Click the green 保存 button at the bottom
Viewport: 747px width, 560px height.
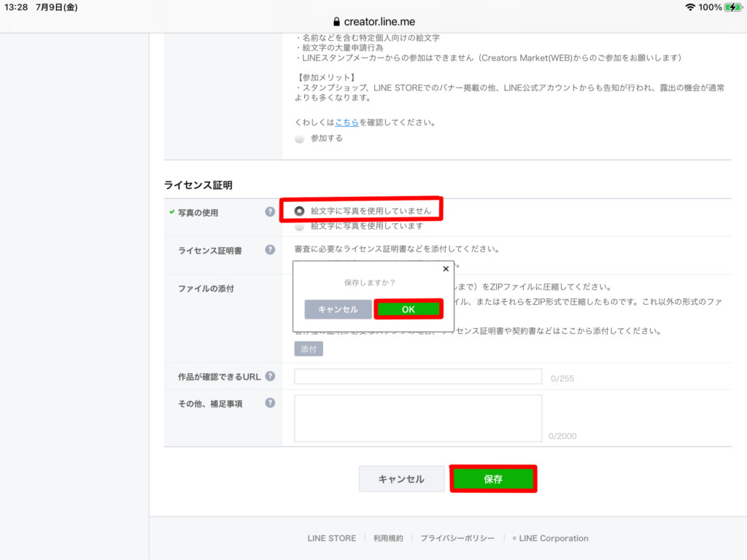click(494, 478)
